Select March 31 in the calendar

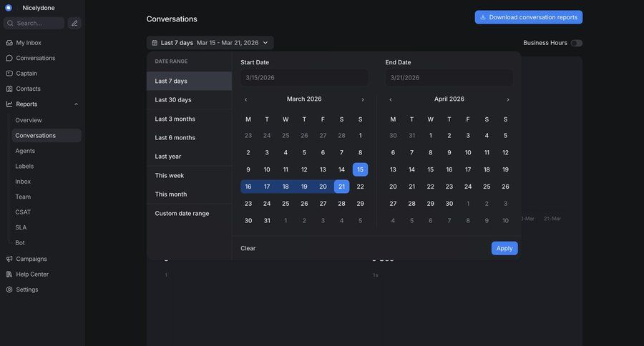click(x=267, y=221)
